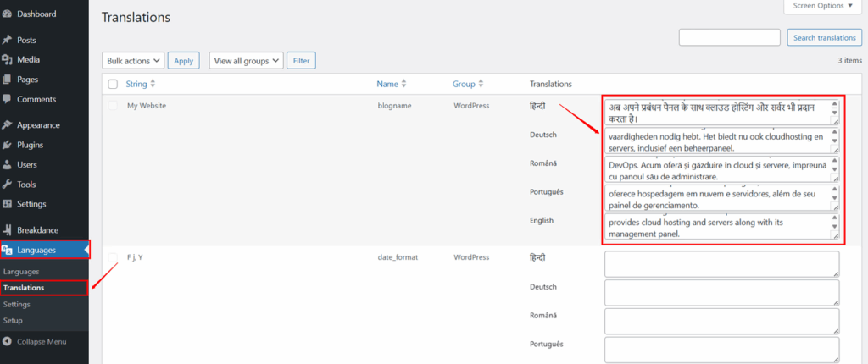Open the Screen Options panel
This screenshot has height=364, width=868.
click(823, 7)
